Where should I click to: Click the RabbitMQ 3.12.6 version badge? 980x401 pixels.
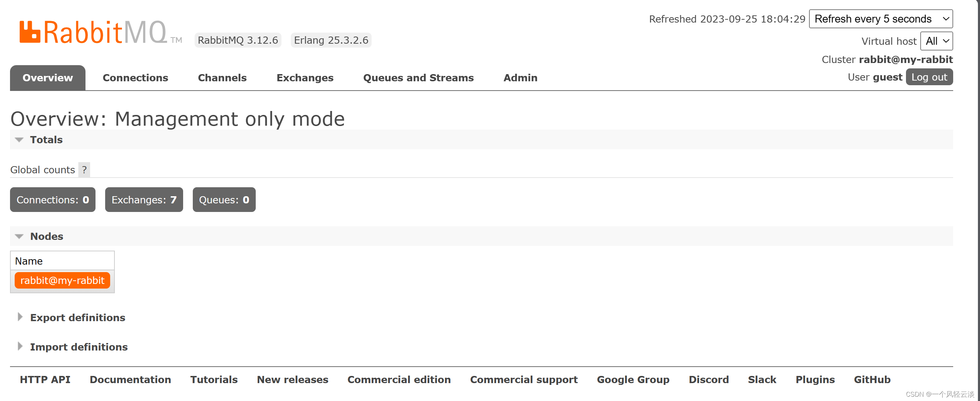point(238,40)
